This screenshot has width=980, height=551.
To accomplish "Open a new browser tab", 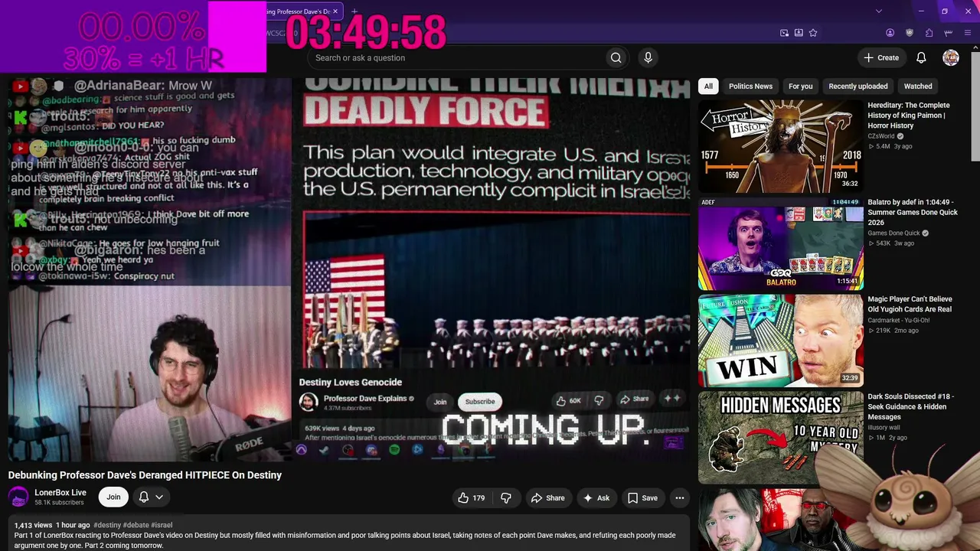I will tap(354, 11).
